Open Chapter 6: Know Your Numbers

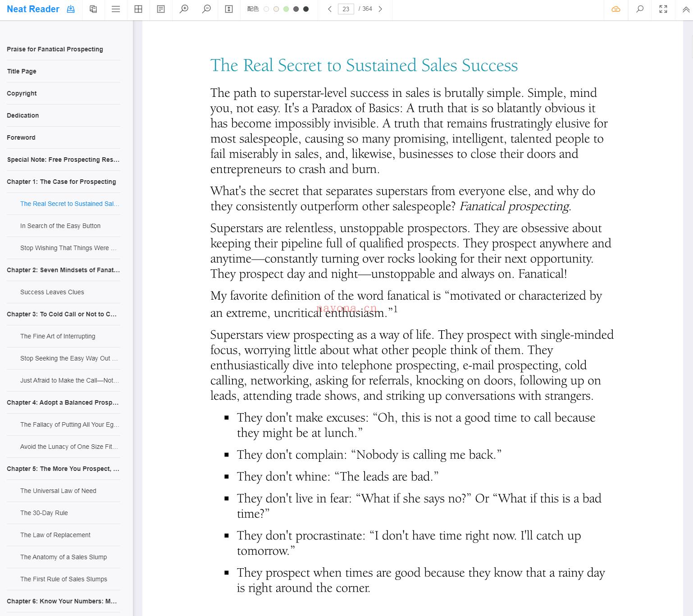click(x=62, y=601)
